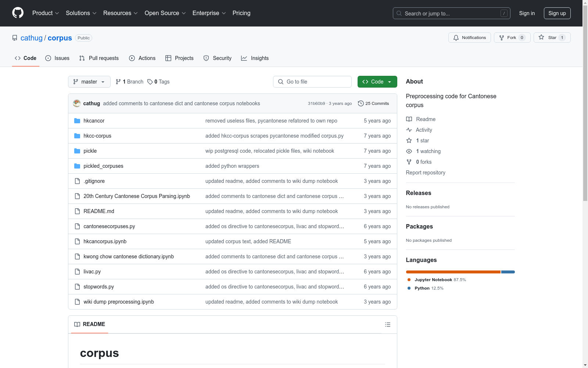This screenshot has height=368, width=588.
Task: Open commit message 'added python wrappers'
Action: tap(232, 166)
